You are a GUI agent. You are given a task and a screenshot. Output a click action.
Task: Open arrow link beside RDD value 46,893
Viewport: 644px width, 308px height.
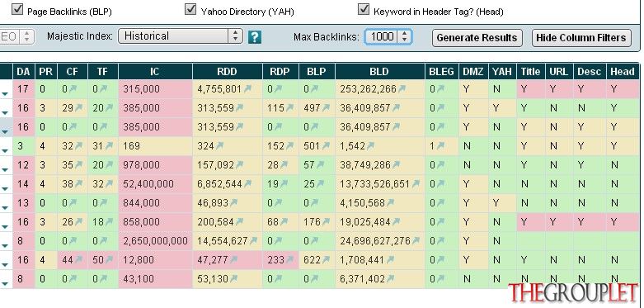coord(233,203)
